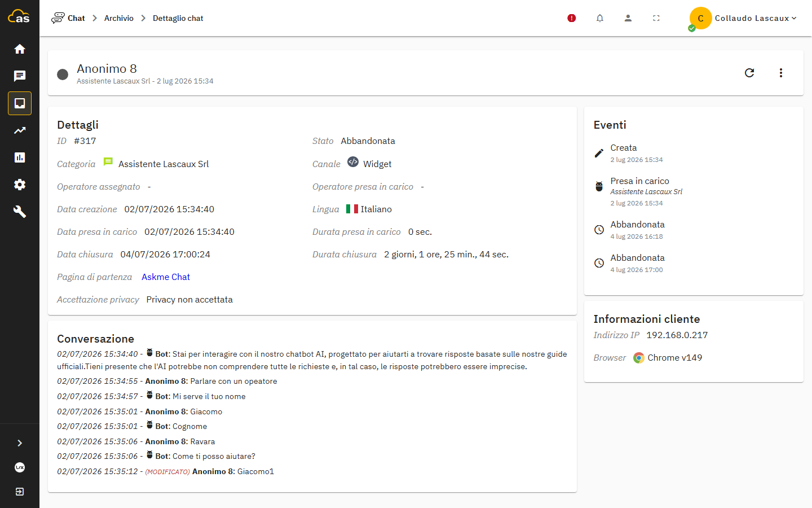This screenshot has width=812, height=508.
Task: Click the Widget channel code icon
Action: (x=353, y=162)
